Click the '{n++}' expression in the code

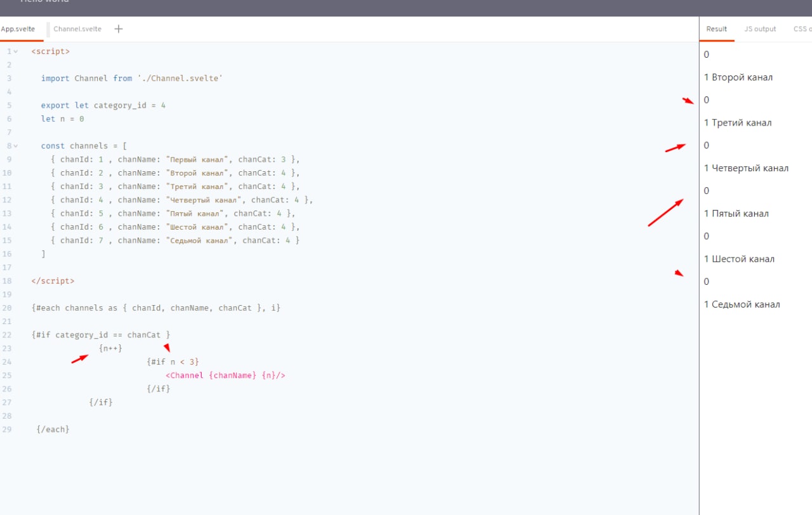[x=110, y=348]
